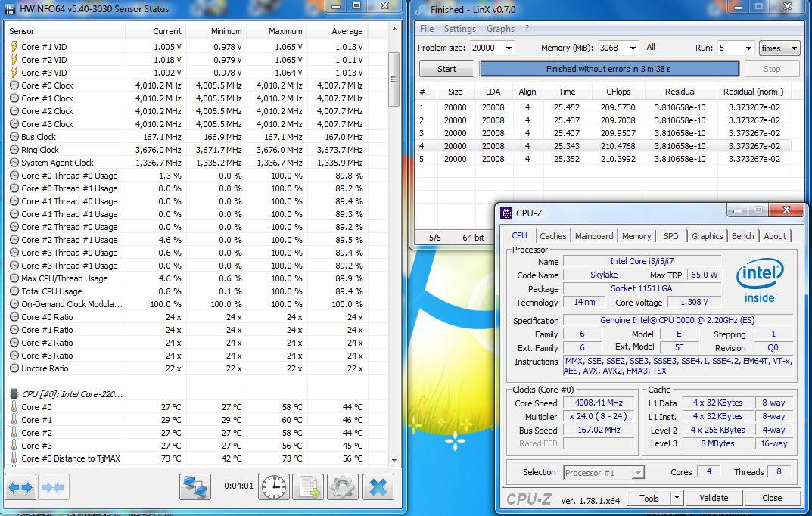Open the Tools dropdown arrow in CPU-Z

[x=677, y=497]
